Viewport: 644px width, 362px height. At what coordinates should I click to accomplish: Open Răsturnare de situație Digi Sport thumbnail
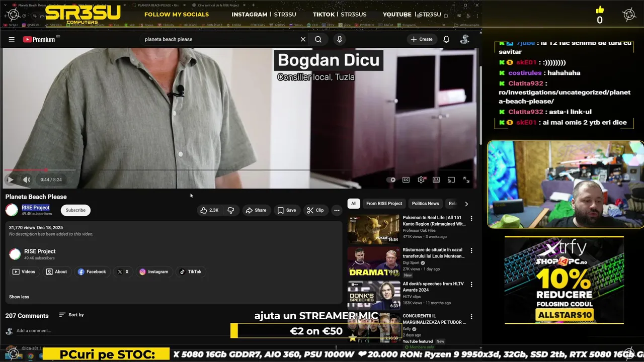point(374,261)
